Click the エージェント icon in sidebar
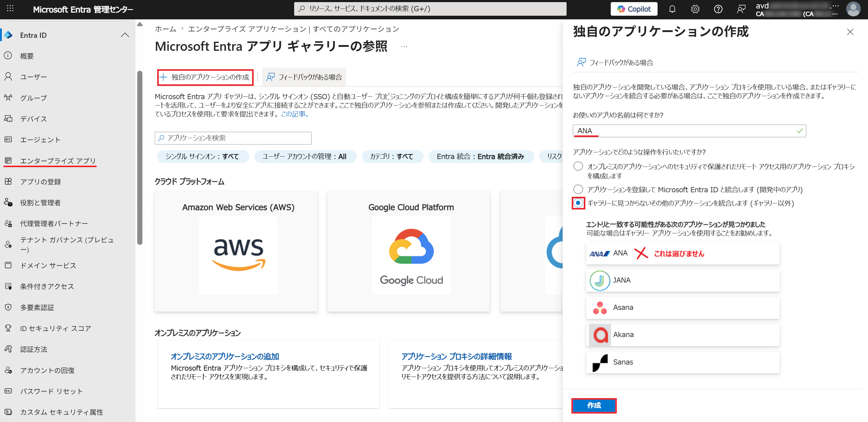This screenshot has width=868, height=422. (8, 139)
